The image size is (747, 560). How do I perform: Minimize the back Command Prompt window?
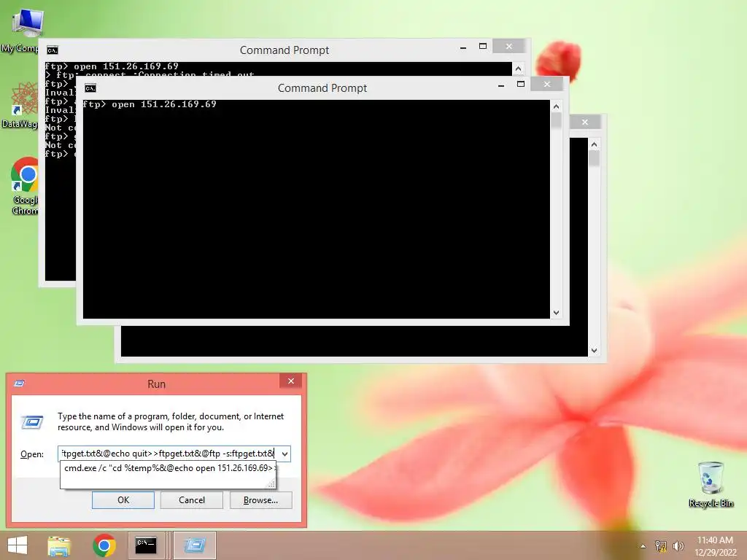pos(463,47)
